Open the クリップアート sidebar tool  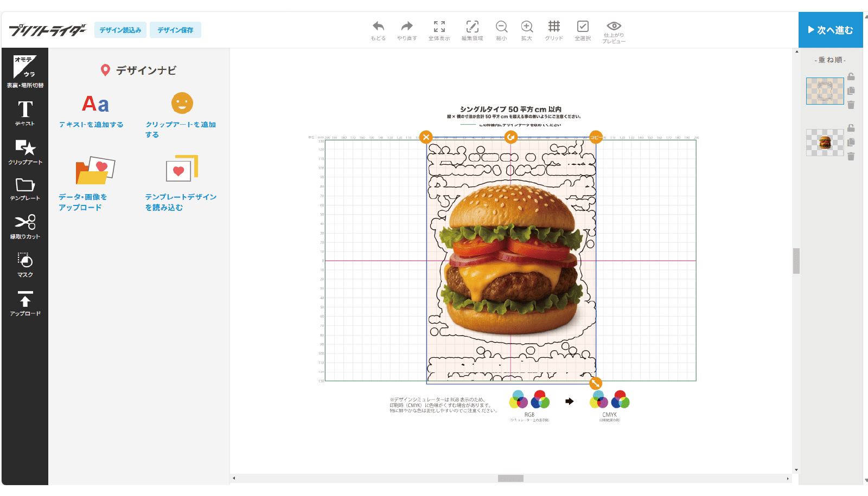(25, 151)
